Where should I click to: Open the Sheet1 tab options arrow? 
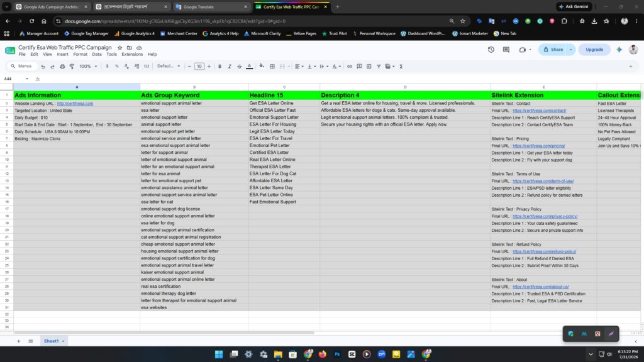pos(64,341)
